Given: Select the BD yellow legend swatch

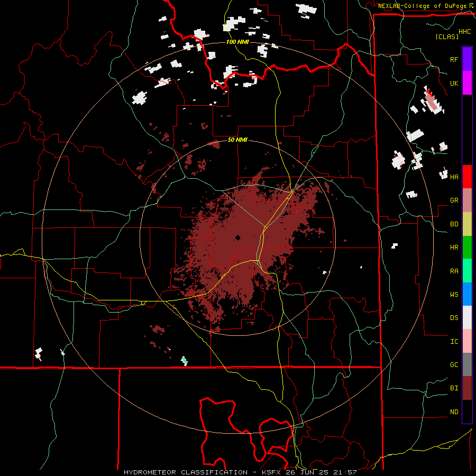Looking at the screenshot, I should 467,224.
